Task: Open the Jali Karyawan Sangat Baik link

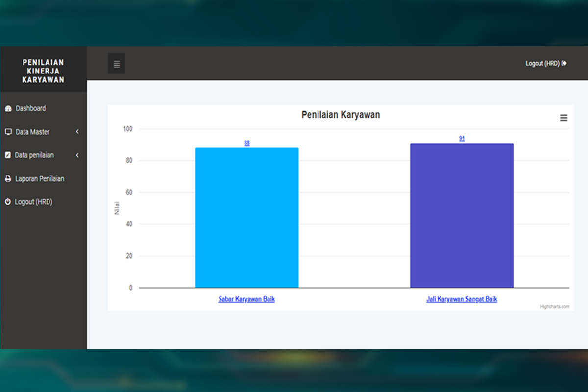Action: click(462, 299)
